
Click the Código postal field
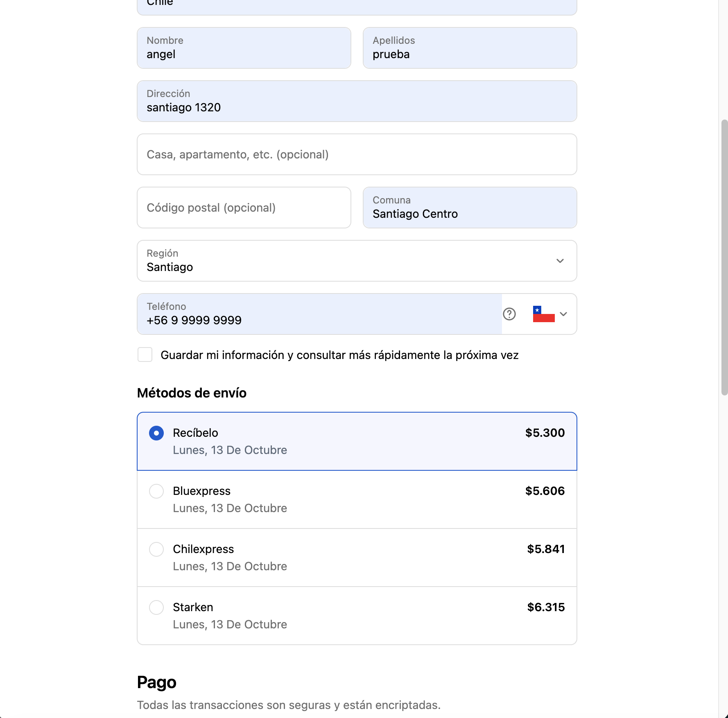coord(244,208)
